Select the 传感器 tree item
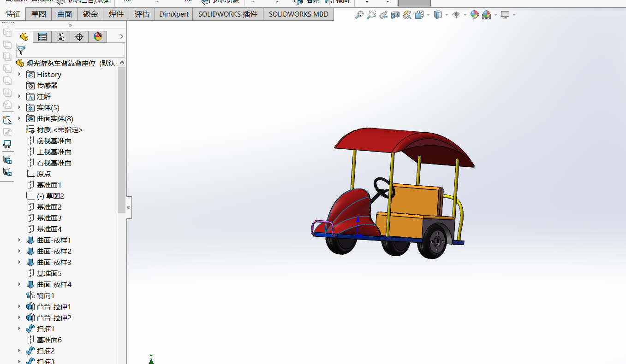The height and width of the screenshot is (364, 626). [x=42, y=85]
